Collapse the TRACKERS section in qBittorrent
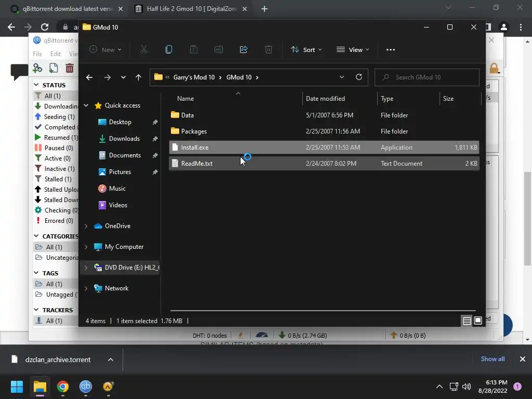The height and width of the screenshot is (399, 532). 36,310
